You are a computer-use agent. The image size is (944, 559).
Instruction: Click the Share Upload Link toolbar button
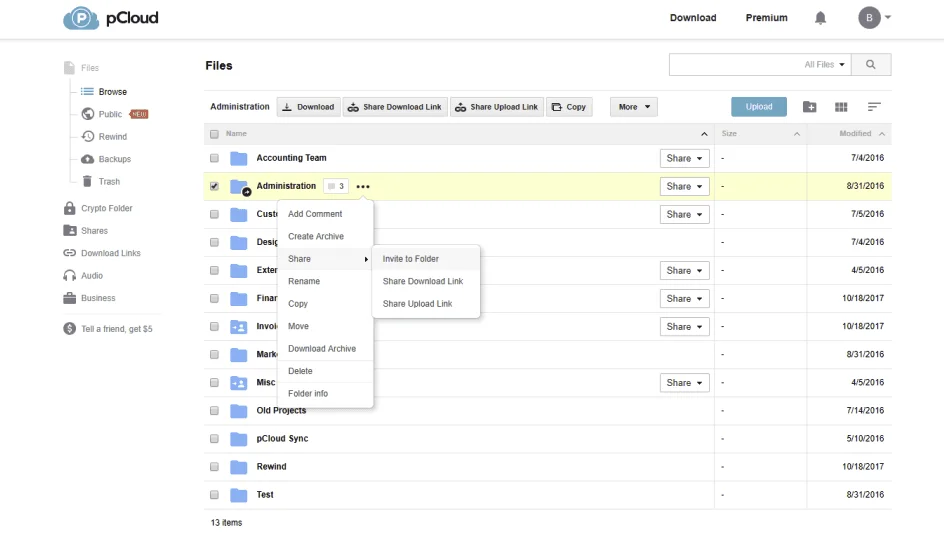pyautogui.click(x=497, y=107)
